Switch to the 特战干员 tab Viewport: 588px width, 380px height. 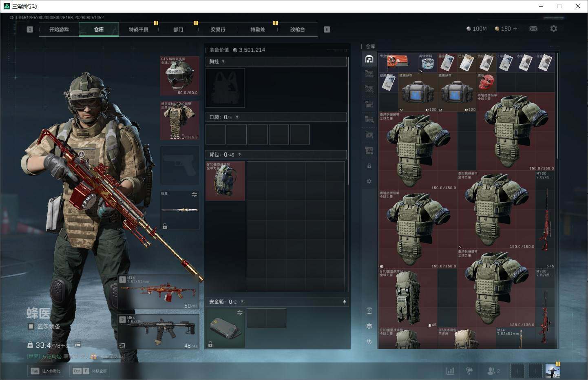[x=139, y=29]
